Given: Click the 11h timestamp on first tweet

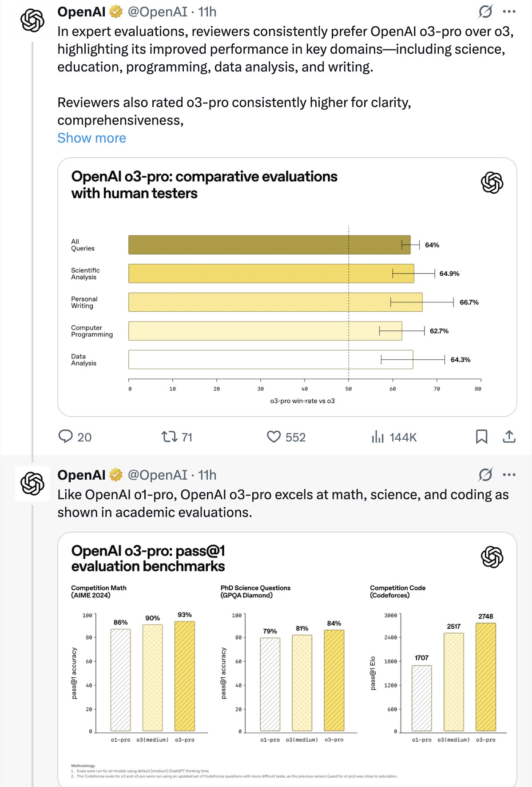Looking at the screenshot, I should (x=207, y=12).
